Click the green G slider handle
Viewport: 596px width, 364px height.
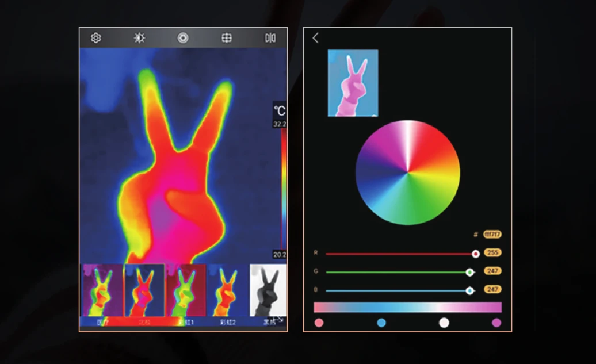tap(470, 272)
